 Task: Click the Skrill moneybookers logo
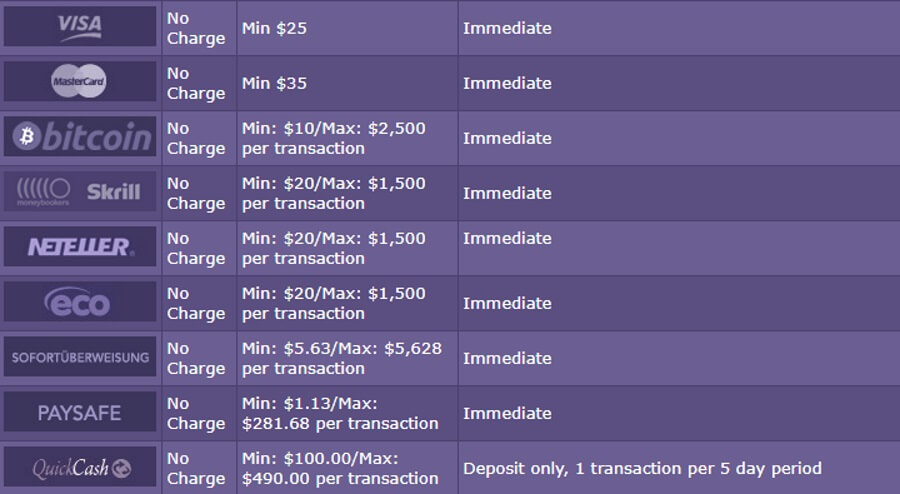[80, 192]
